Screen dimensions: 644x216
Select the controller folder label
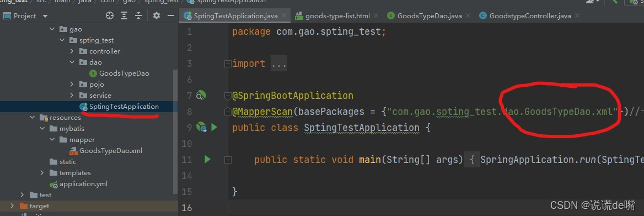coord(105,51)
